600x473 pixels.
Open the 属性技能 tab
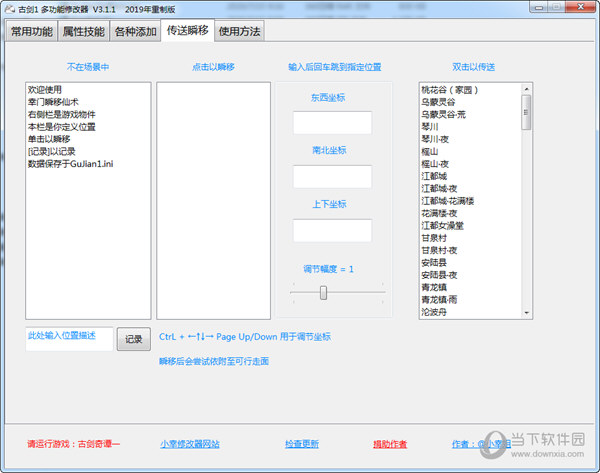pos(83,31)
